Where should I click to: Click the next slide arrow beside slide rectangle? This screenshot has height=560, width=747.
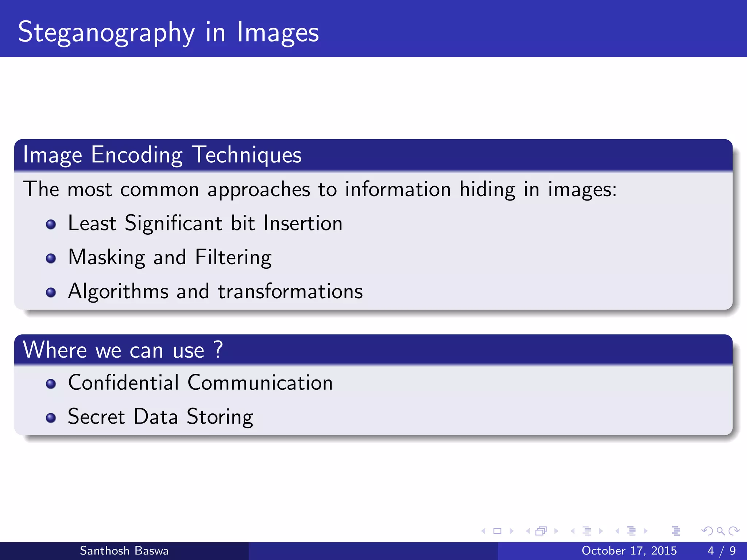(x=512, y=531)
